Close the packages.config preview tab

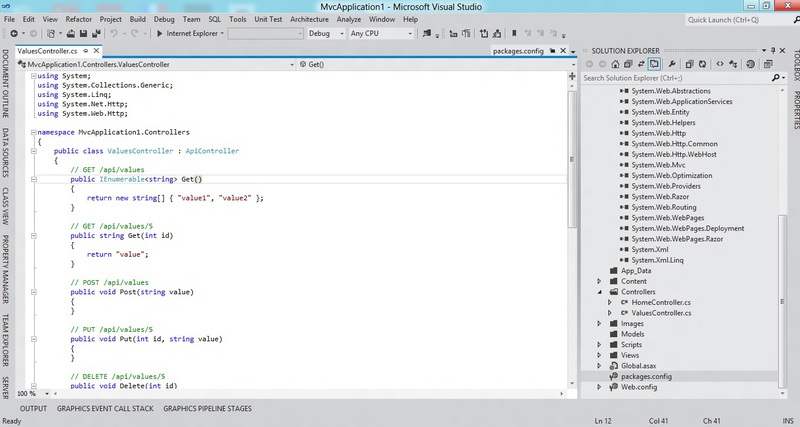click(563, 51)
